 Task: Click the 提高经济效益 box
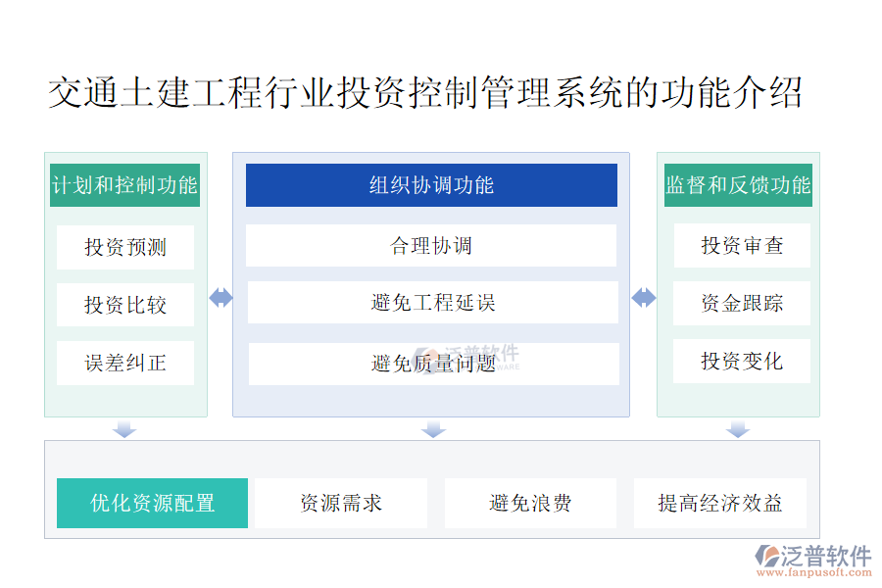pos(720,504)
